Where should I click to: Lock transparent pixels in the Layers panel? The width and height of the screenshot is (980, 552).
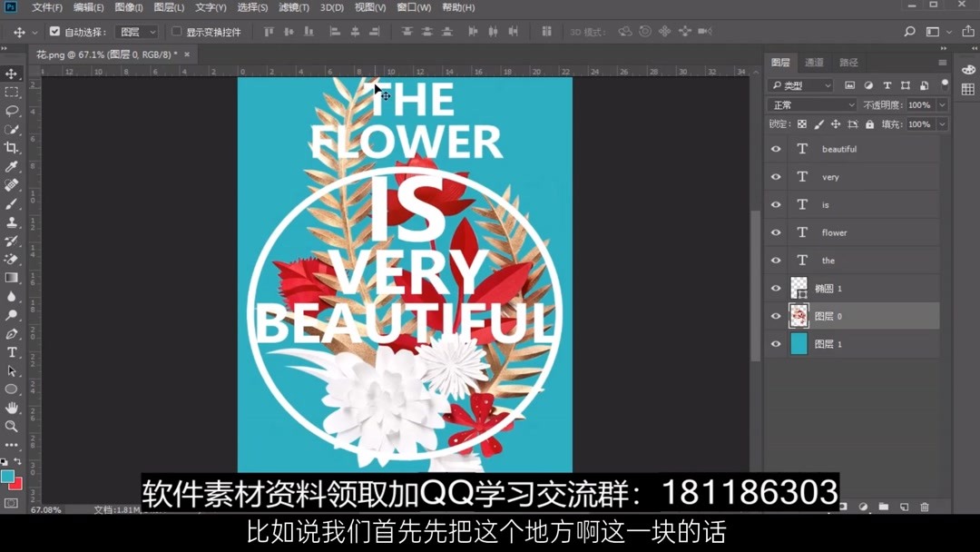point(802,123)
